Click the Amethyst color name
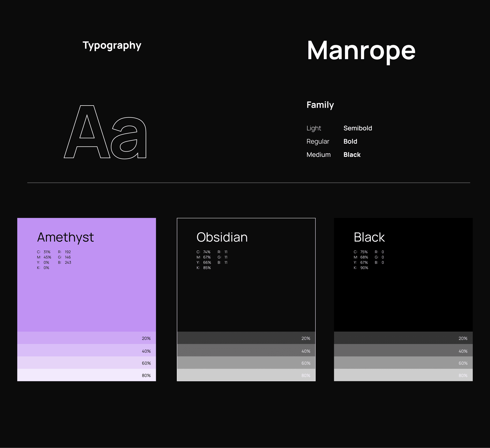 click(x=65, y=238)
